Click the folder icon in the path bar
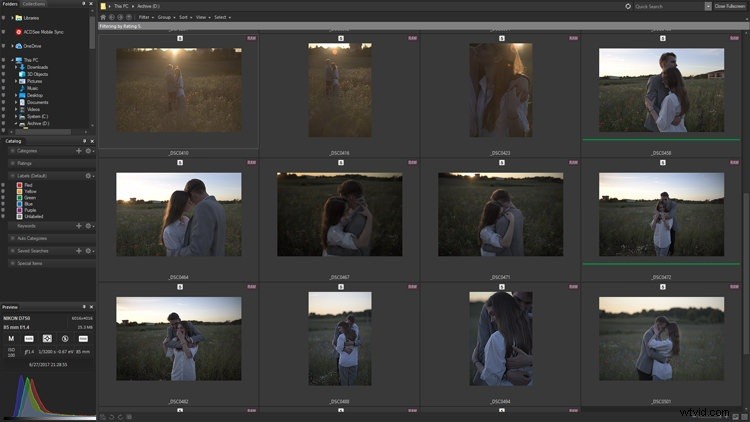The width and height of the screenshot is (750, 422). (x=103, y=6)
